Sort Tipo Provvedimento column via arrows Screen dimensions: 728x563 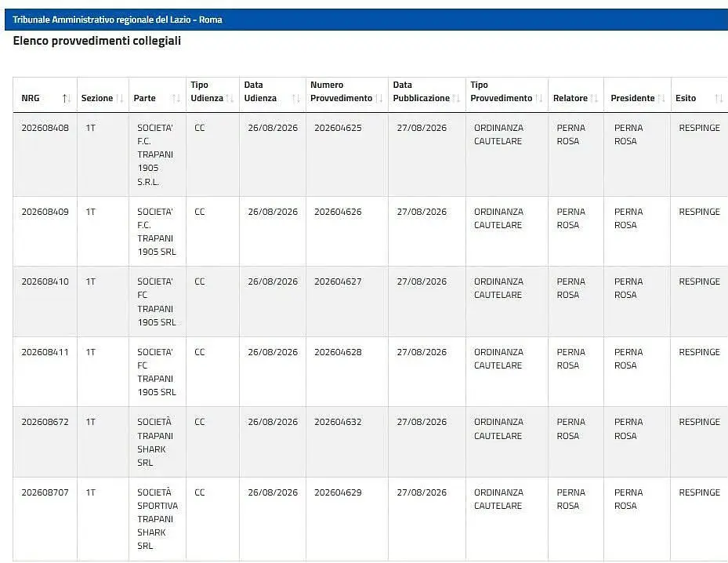point(538,98)
